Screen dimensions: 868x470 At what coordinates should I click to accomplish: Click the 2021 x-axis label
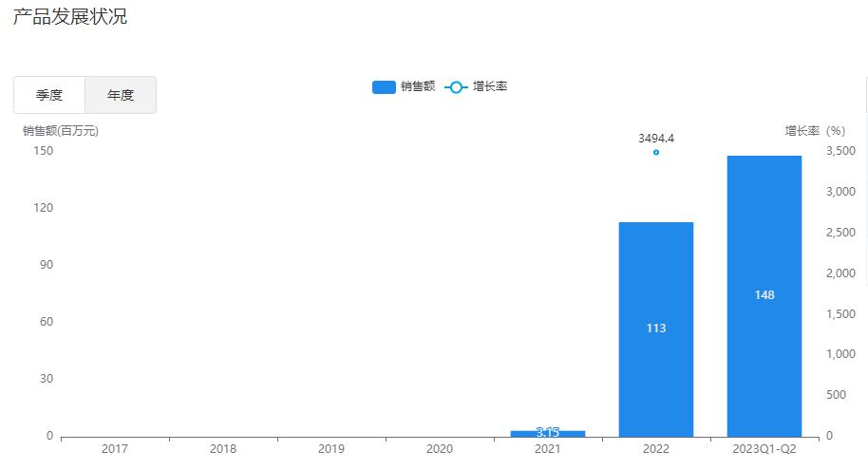[x=547, y=449]
